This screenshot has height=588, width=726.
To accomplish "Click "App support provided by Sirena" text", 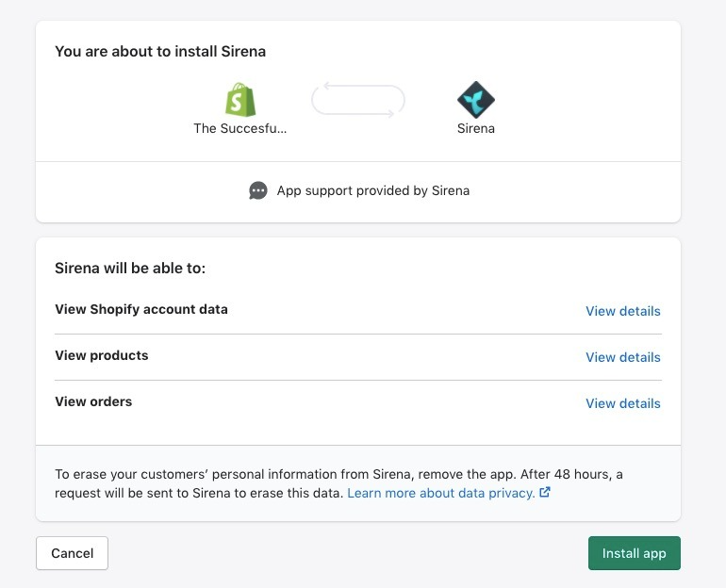I will click(x=372, y=190).
